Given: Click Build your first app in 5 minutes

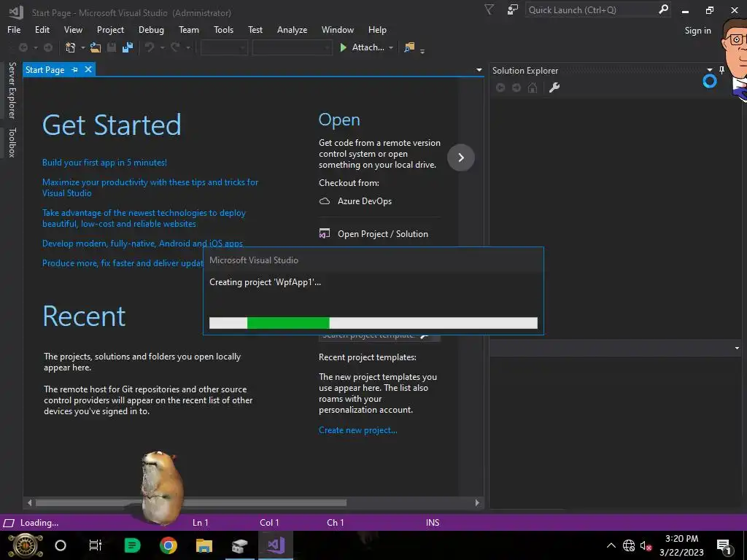Looking at the screenshot, I should (x=104, y=163).
